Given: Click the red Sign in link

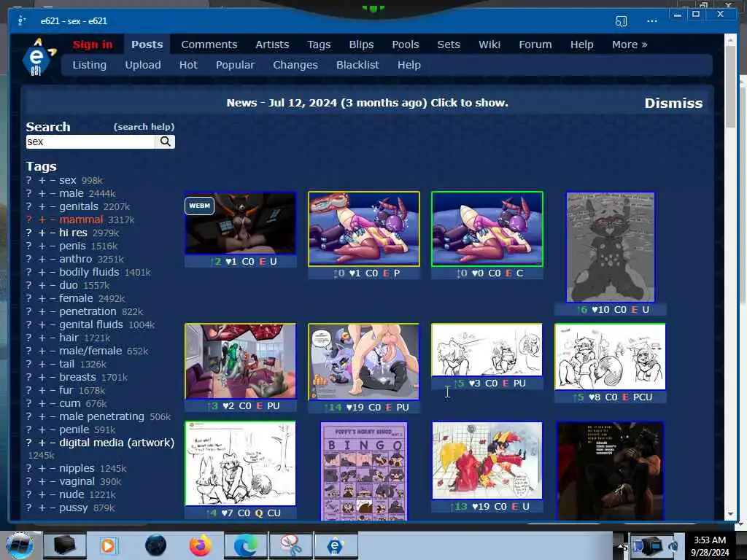Looking at the screenshot, I should click(93, 44).
